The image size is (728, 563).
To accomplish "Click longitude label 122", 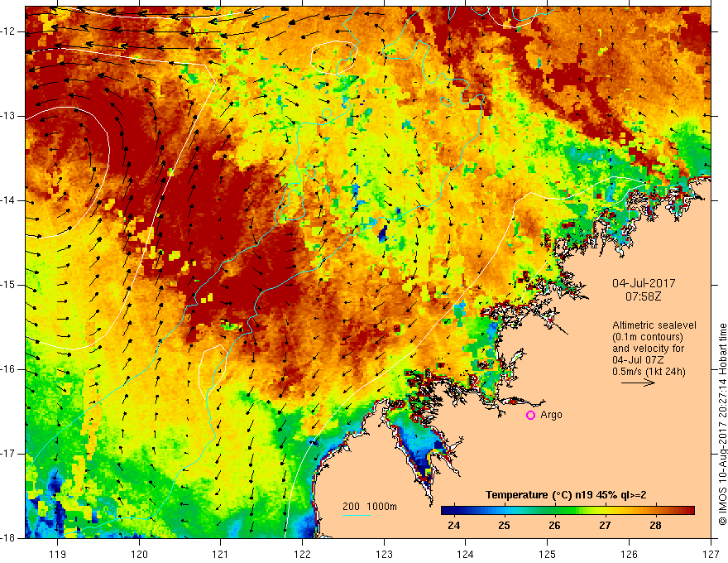I will tap(302, 554).
